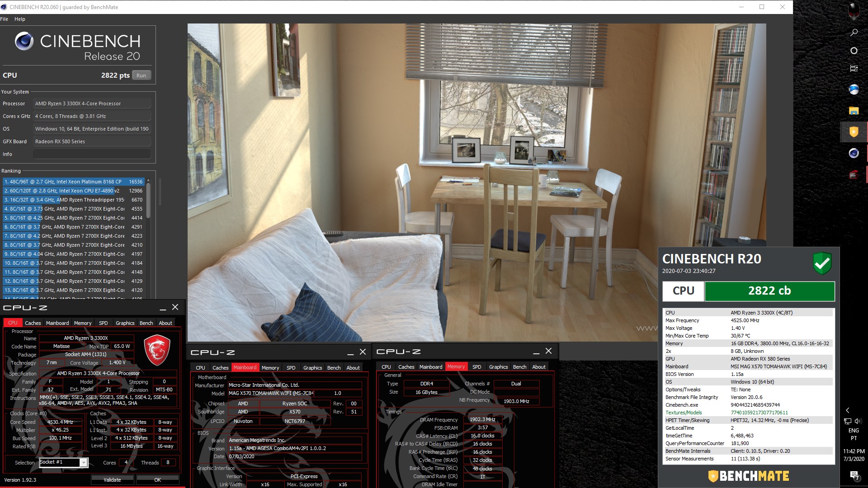Open the ENG PT language switcher

[854, 434]
